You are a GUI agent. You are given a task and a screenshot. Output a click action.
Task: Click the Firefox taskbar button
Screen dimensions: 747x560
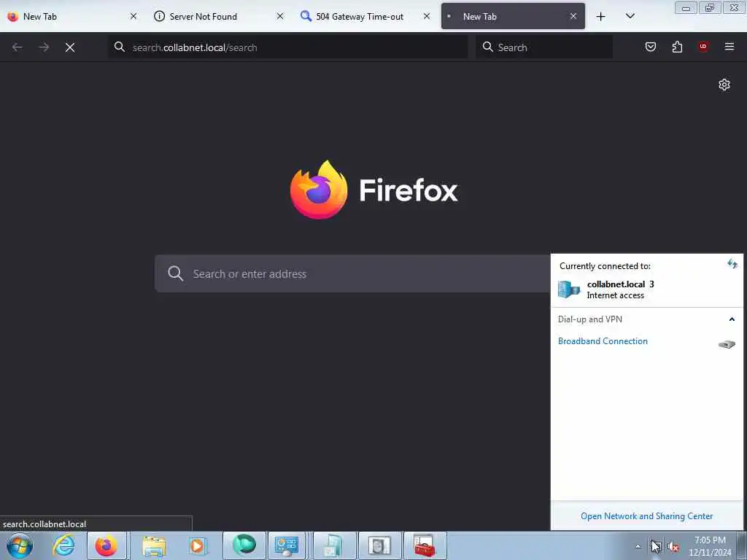point(107,545)
